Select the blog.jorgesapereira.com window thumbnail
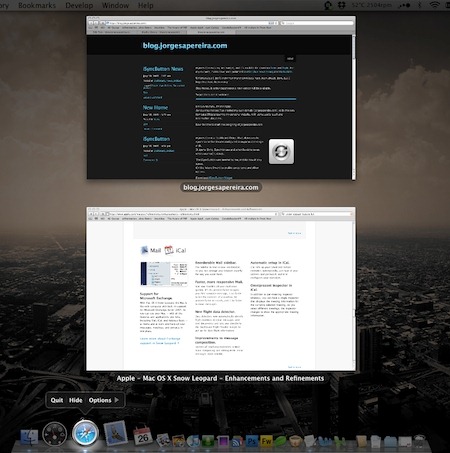450x453 pixels. point(221,98)
